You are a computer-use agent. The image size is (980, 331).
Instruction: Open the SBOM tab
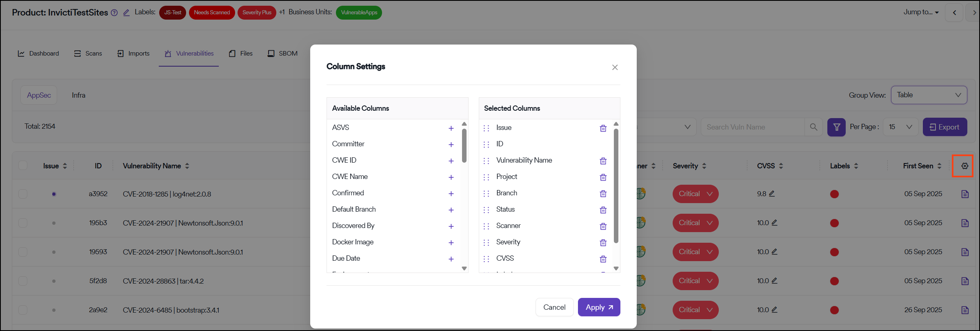click(282, 54)
